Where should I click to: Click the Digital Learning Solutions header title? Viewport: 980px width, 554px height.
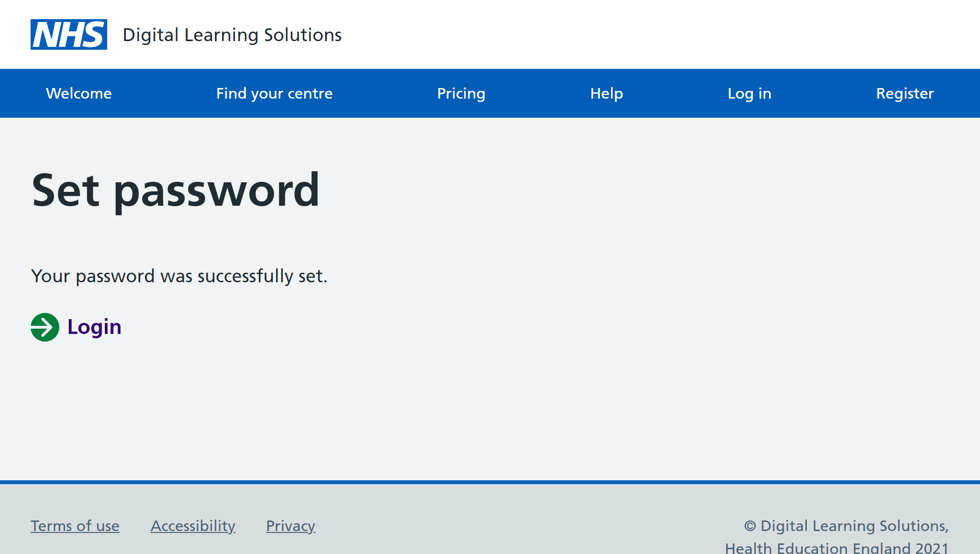pos(232,35)
